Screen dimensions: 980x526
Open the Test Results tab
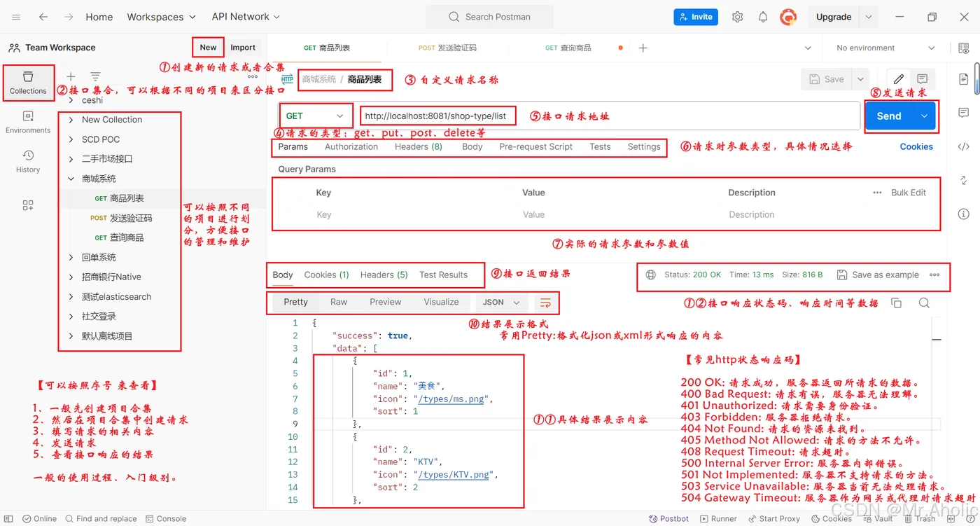[x=443, y=275]
